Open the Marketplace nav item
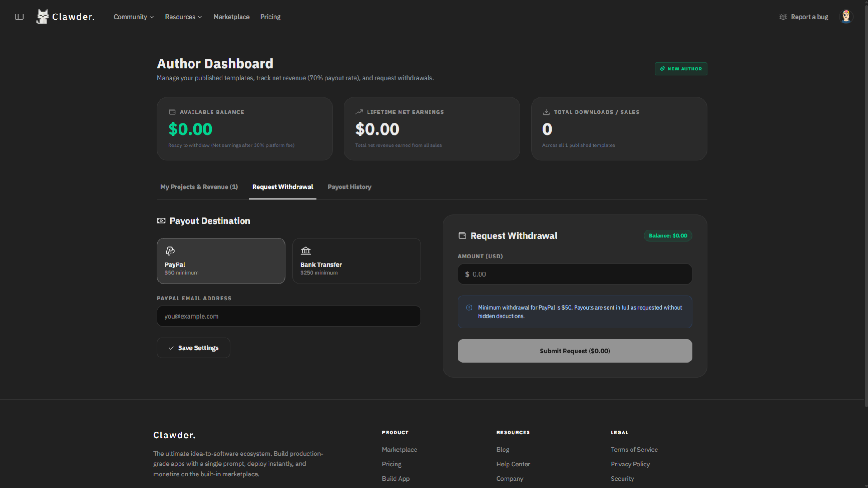868x488 pixels. (x=231, y=17)
